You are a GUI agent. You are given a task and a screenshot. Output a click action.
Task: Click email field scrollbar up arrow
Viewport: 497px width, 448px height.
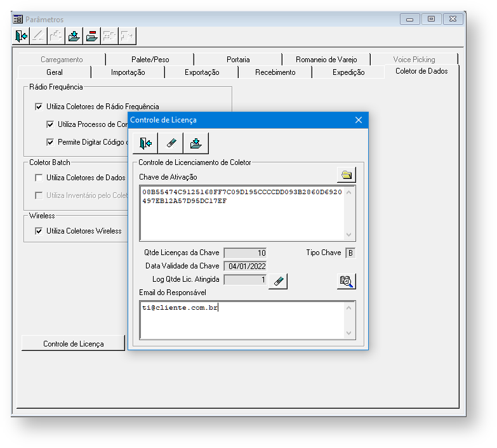pyautogui.click(x=349, y=308)
